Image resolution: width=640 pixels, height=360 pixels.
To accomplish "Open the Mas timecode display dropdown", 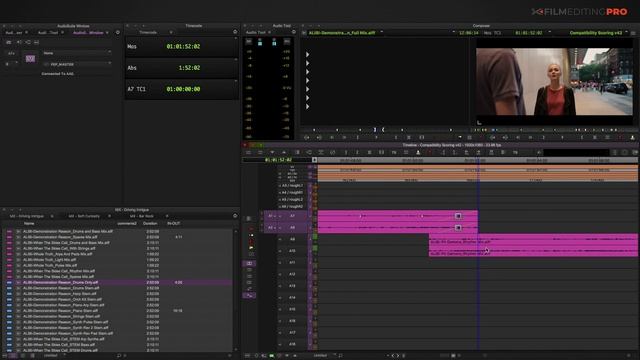I will tap(236, 38).
